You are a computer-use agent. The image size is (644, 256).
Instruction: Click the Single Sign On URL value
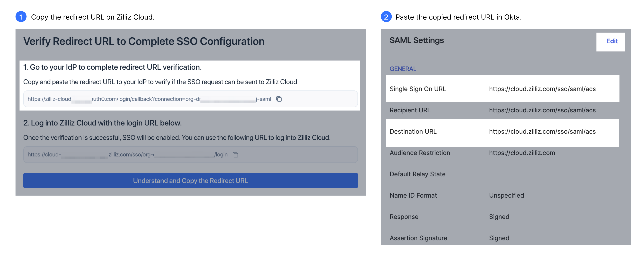[542, 89]
